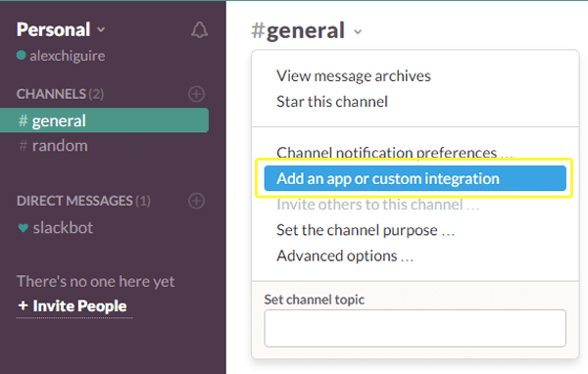588x374 pixels.
Task: Collapse the #general channel dropdown chevron
Action: click(358, 32)
